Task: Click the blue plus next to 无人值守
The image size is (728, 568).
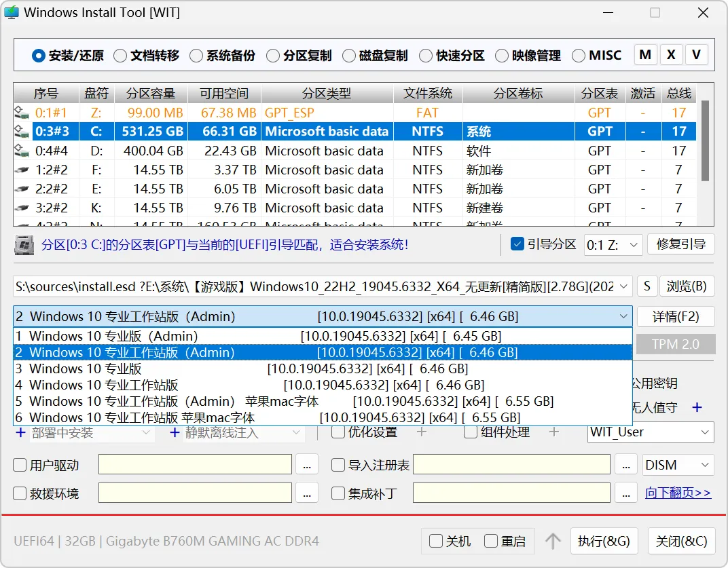Action: 697,407
